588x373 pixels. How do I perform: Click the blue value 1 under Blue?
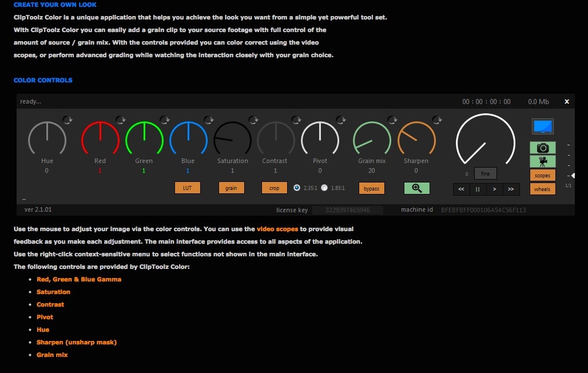(x=188, y=170)
